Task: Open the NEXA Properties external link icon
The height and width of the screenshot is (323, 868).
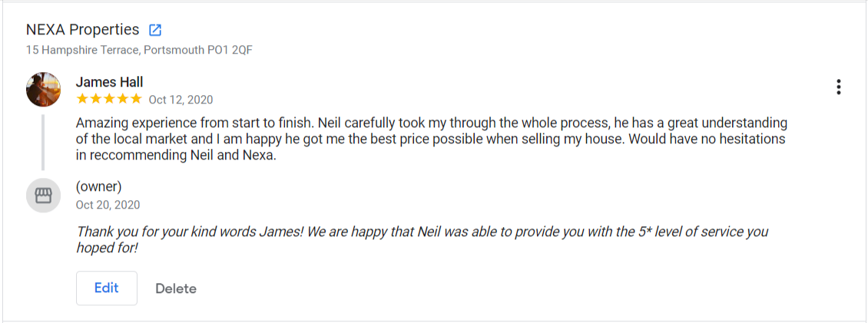Action: (155, 31)
